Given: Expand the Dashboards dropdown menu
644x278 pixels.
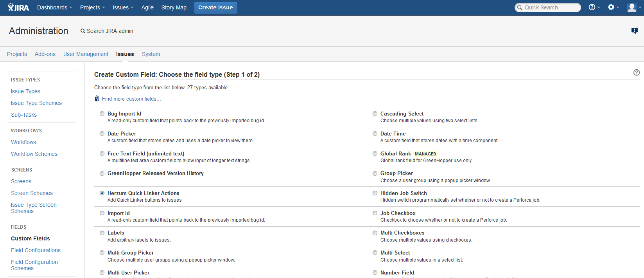Looking at the screenshot, I should pyautogui.click(x=54, y=7).
